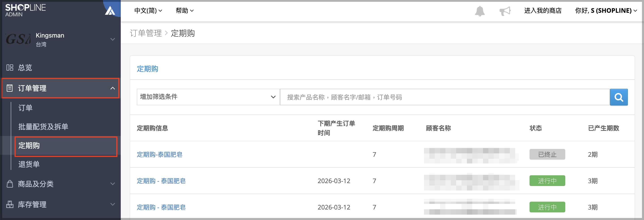
Task: Click the 顾客名称 column header
Action: 438,128
